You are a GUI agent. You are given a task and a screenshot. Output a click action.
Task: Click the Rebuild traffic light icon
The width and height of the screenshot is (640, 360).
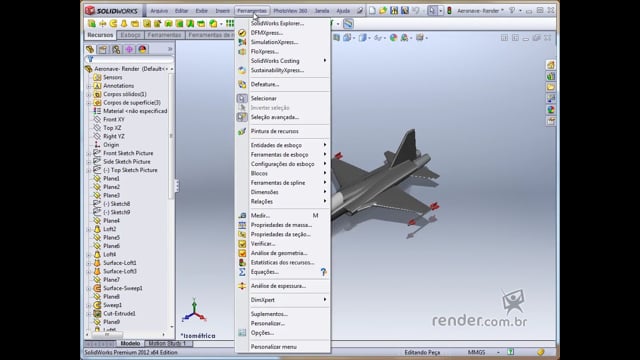pos(449,11)
